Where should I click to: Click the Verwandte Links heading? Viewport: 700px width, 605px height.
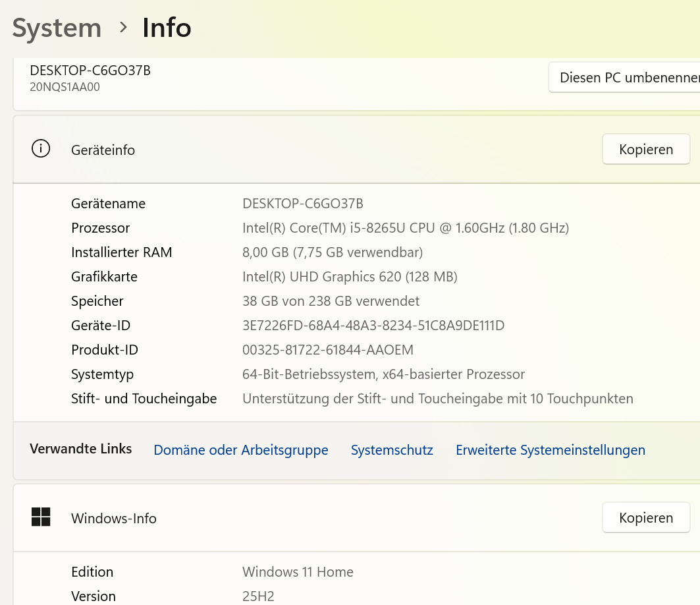coord(81,449)
